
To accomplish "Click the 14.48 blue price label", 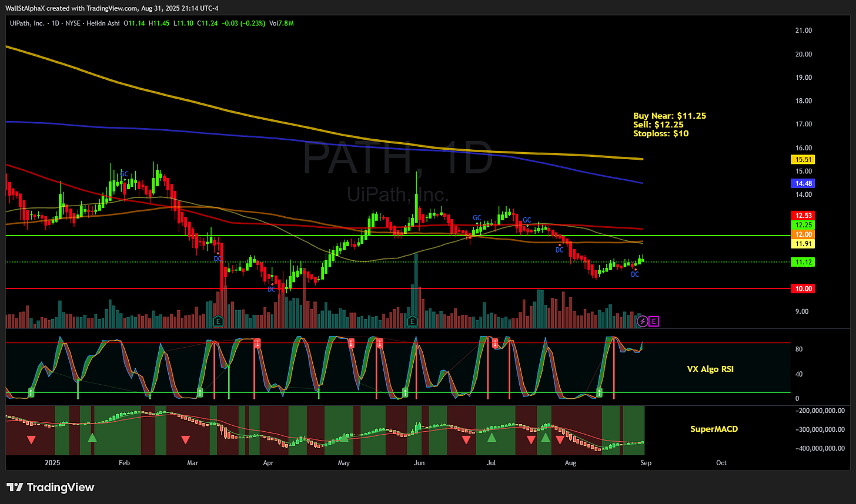I will pos(803,183).
